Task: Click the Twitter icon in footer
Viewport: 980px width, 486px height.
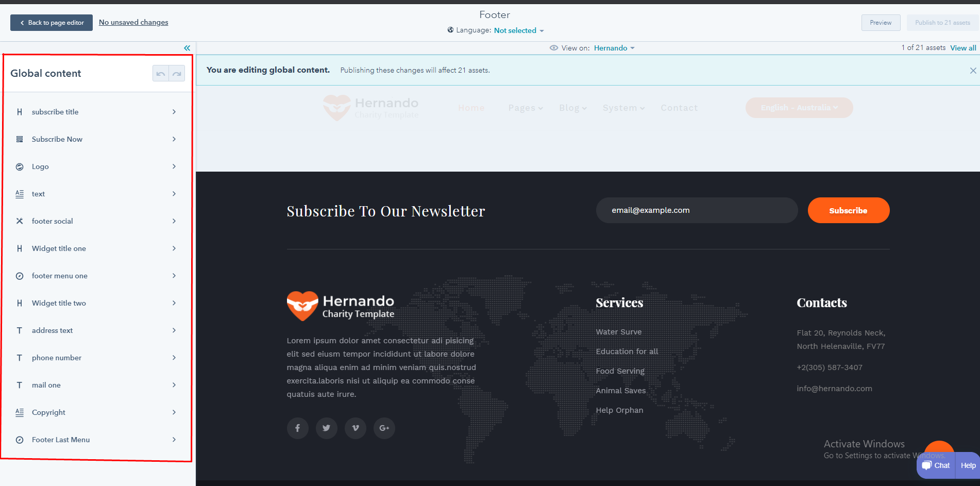Action: click(x=326, y=428)
